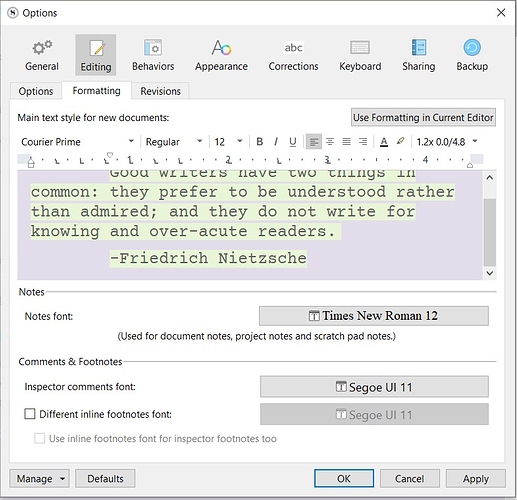This screenshot has width=517, height=500.
Task: Justify the text alignment
Action: (346, 142)
